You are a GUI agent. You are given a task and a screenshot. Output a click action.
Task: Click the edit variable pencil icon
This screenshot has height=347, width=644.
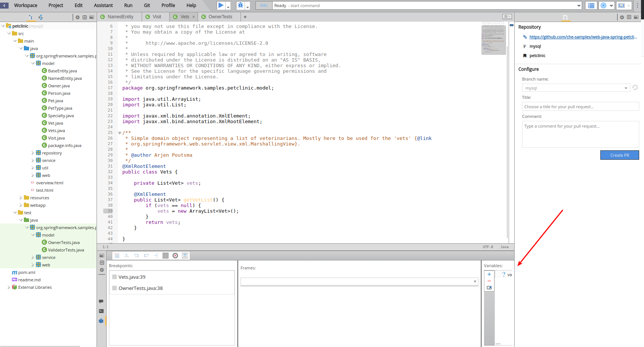click(489, 288)
